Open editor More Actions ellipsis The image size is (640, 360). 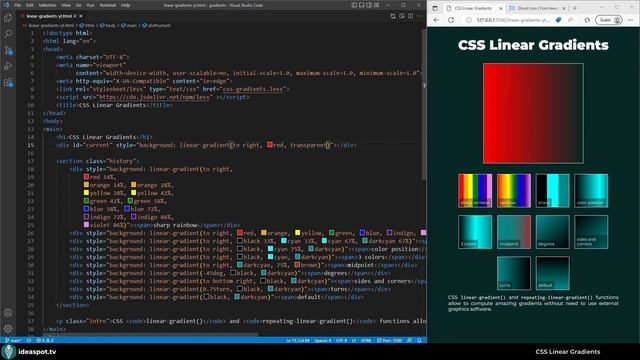tap(419, 16)
